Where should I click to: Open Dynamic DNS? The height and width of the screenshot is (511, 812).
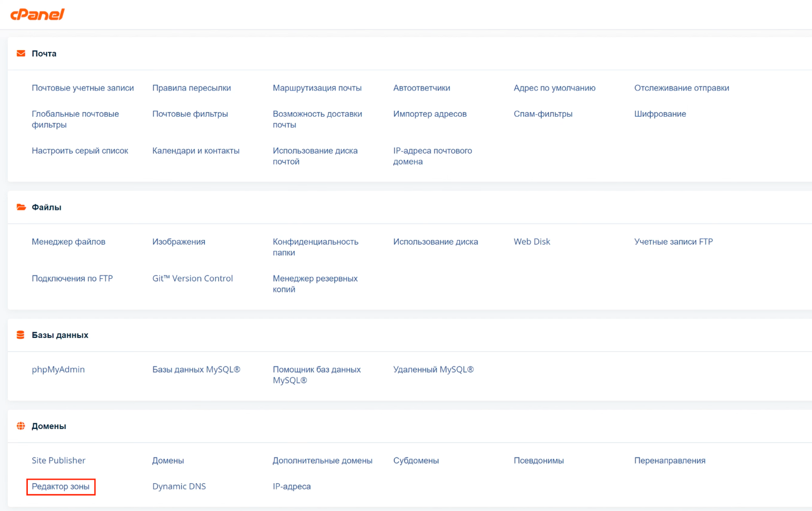[179, 487]
